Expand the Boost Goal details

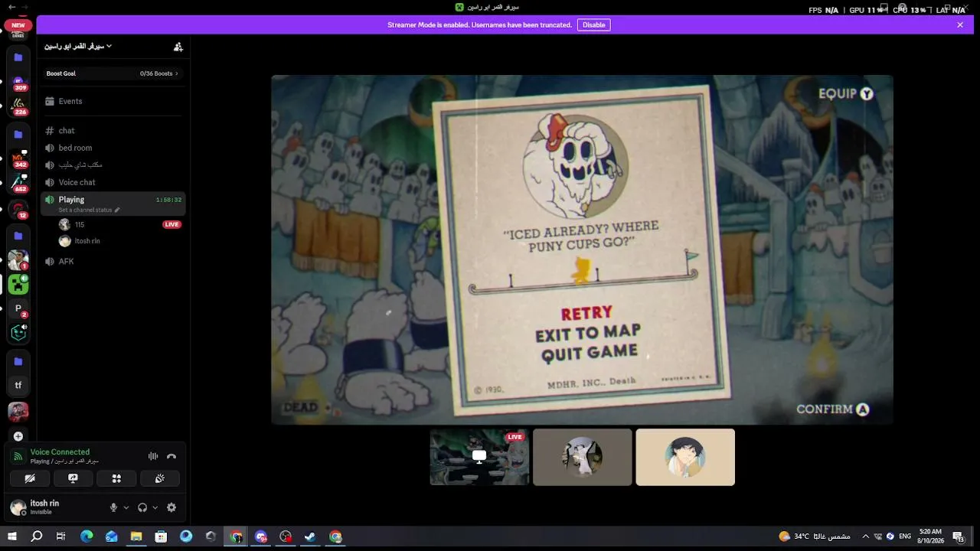pos(112,73)
